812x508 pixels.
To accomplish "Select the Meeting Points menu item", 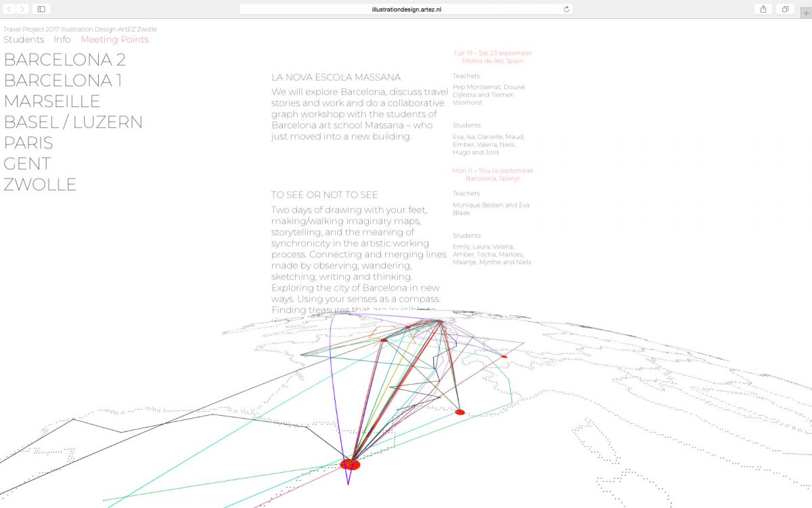I will (114, 39).
